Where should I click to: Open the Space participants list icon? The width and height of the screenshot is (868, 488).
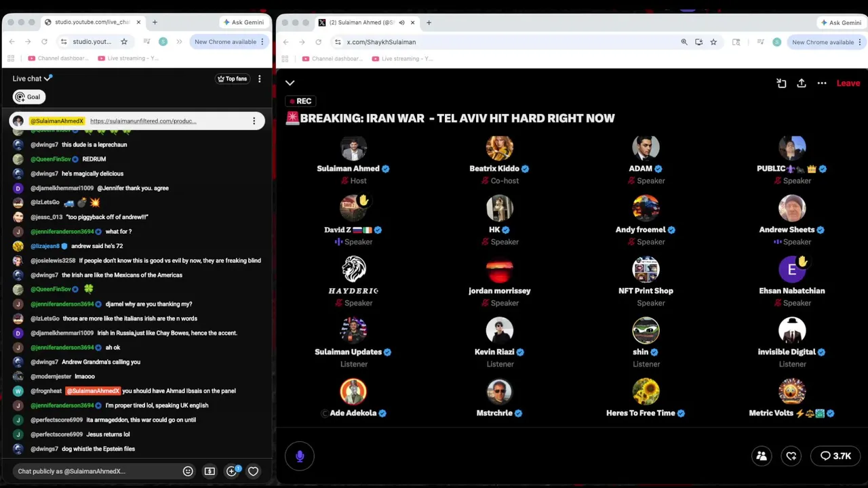coord(762,456)
